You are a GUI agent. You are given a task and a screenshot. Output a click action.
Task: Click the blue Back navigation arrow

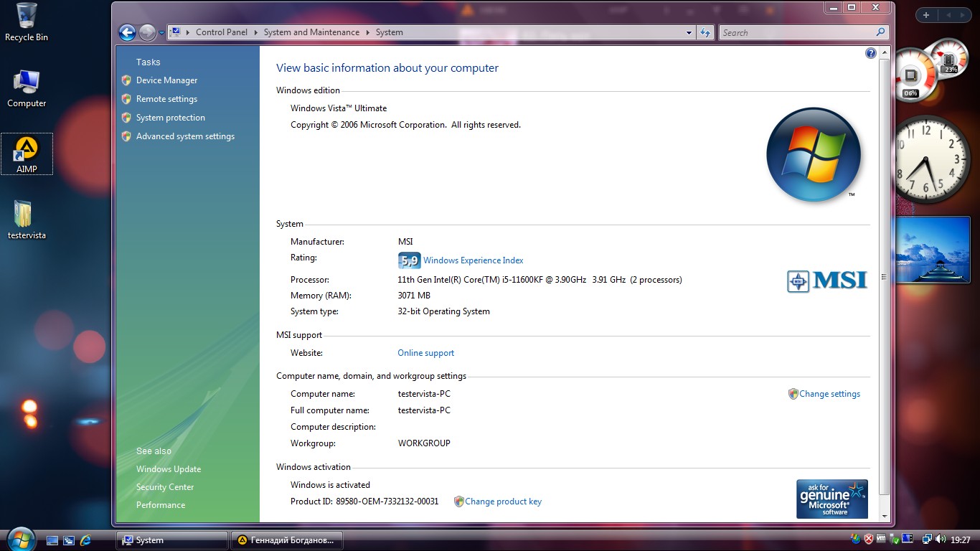127,32
